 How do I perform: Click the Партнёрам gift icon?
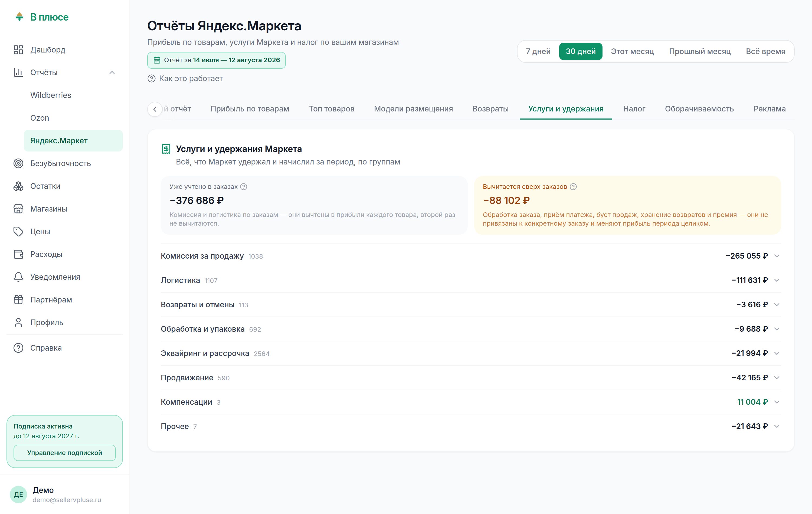[x=18, y=300]
